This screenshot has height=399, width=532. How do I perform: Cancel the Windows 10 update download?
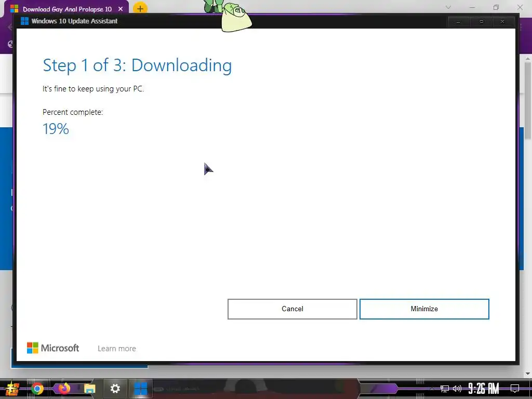(292, 309)
